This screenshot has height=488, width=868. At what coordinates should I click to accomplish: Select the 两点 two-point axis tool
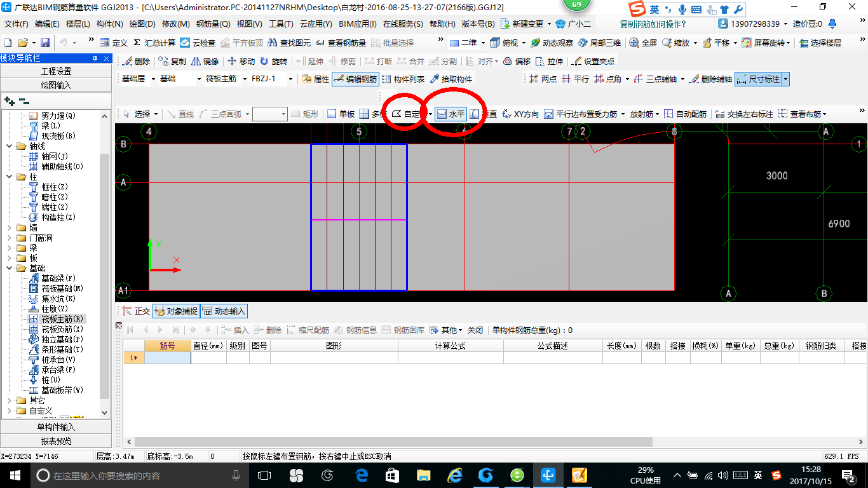[543, 79]
